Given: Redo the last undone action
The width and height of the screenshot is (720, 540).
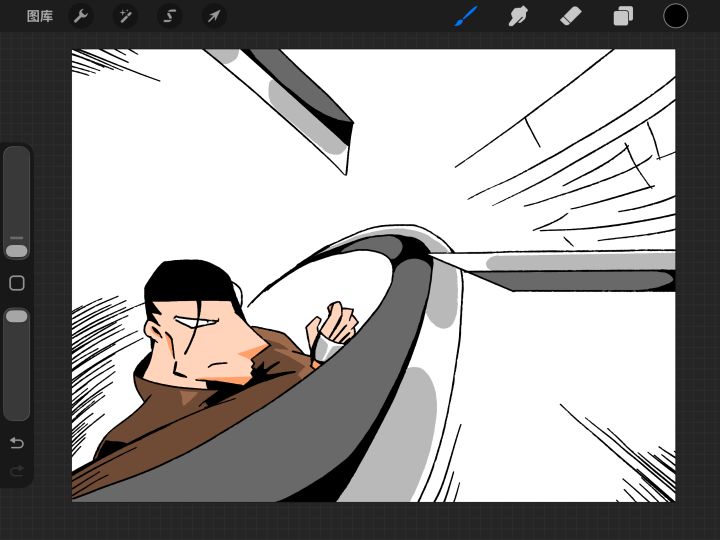Looking at the screenshot, I should click(x=17, y=471).
